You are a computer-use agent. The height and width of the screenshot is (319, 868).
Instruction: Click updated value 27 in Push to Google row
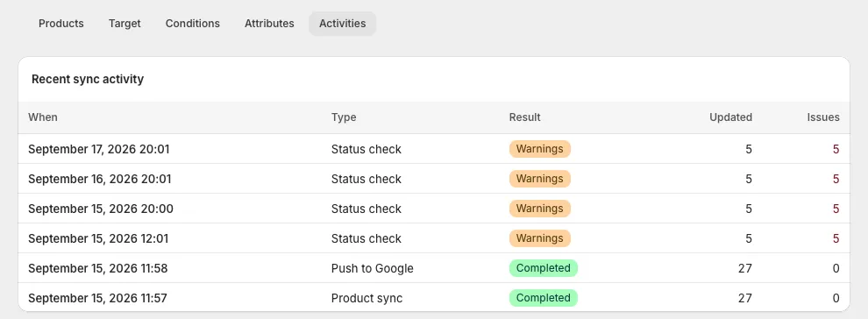pyautogui.click(x=745, y=269)
